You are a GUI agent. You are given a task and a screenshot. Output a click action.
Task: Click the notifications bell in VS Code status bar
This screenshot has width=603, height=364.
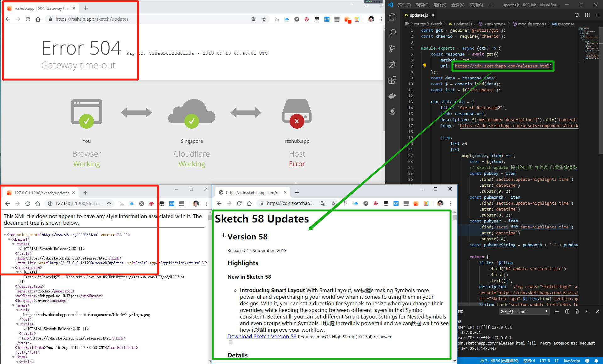coord(596,361)
